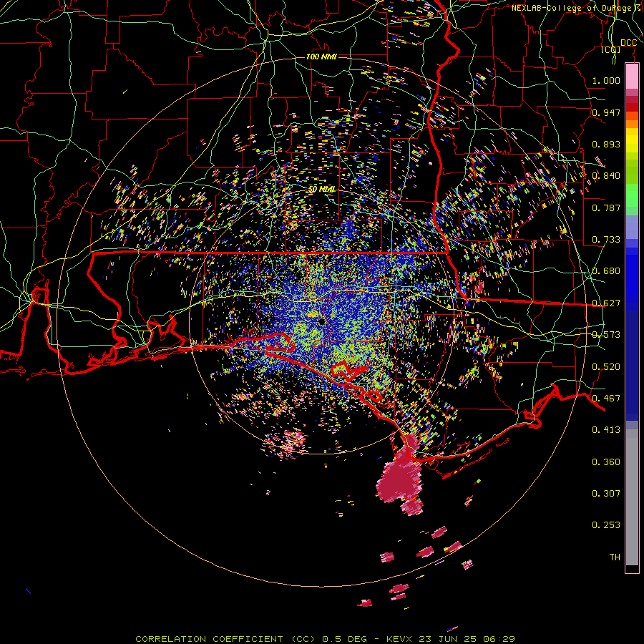This screenshot has width=644, height=644.
Task: Click the DCC label above the color scale
Action: (x=628, y=43)
